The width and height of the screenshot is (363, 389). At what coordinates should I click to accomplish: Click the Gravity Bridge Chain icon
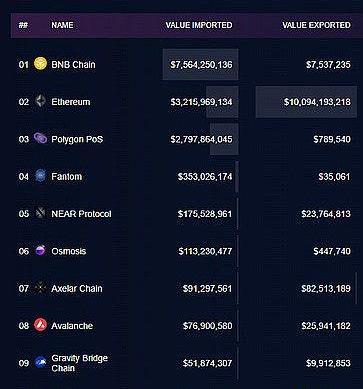pyautogui.click(x=41, y=362)
